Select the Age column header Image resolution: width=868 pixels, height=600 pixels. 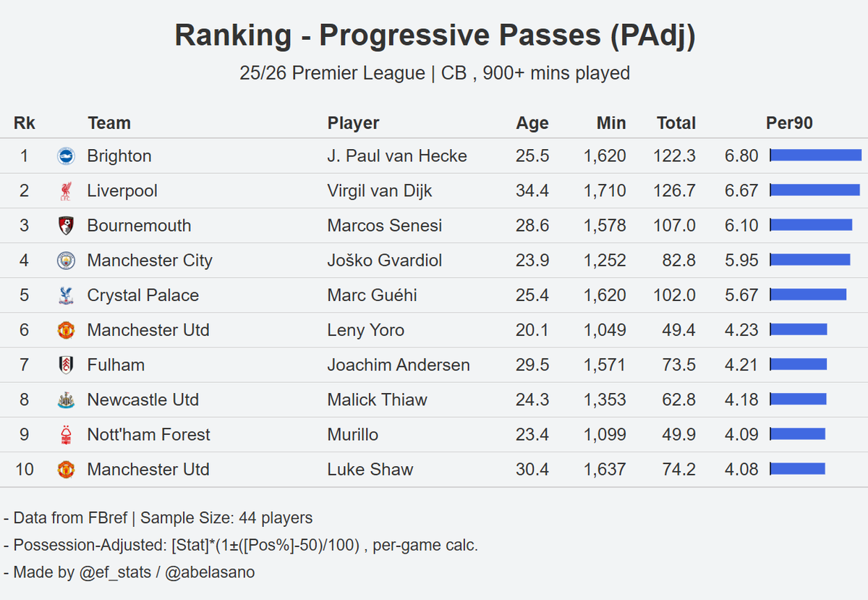tap(532, 123)
